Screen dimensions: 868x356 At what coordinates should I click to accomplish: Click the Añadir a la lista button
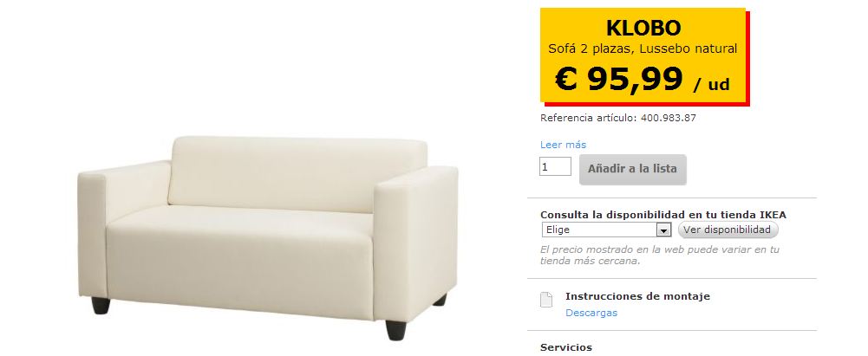tap(633, 169)
